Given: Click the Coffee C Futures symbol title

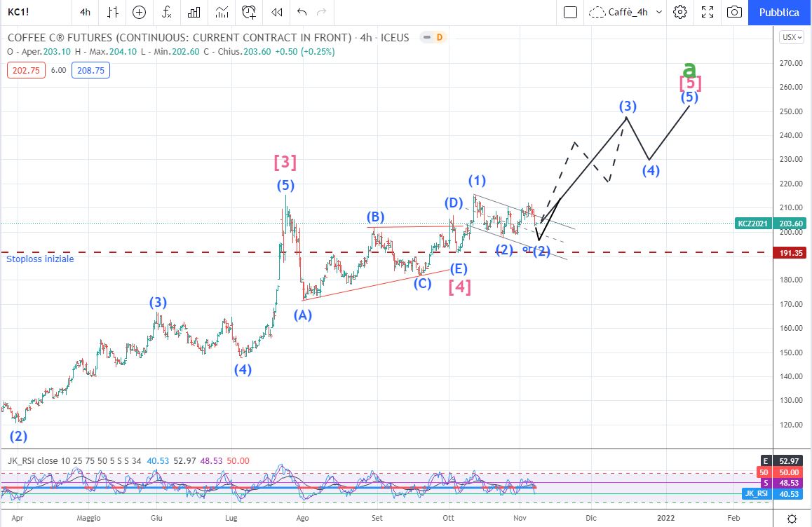Looking at the screenshot, I should [x=180, y=37].
